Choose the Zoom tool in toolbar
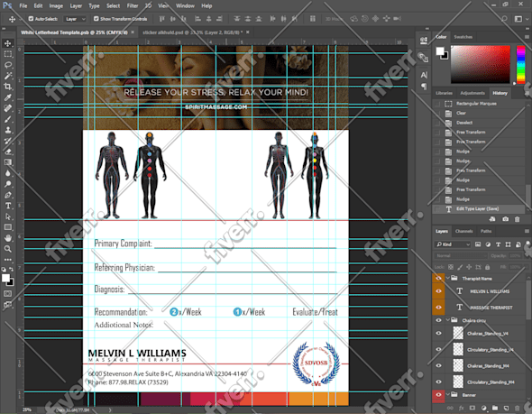Screen dimensions: 532x414 [x=8, y=249]
